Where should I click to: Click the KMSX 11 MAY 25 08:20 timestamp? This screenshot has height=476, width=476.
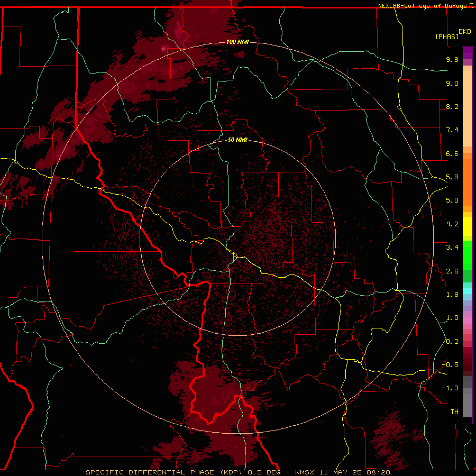tap(343, 472)
